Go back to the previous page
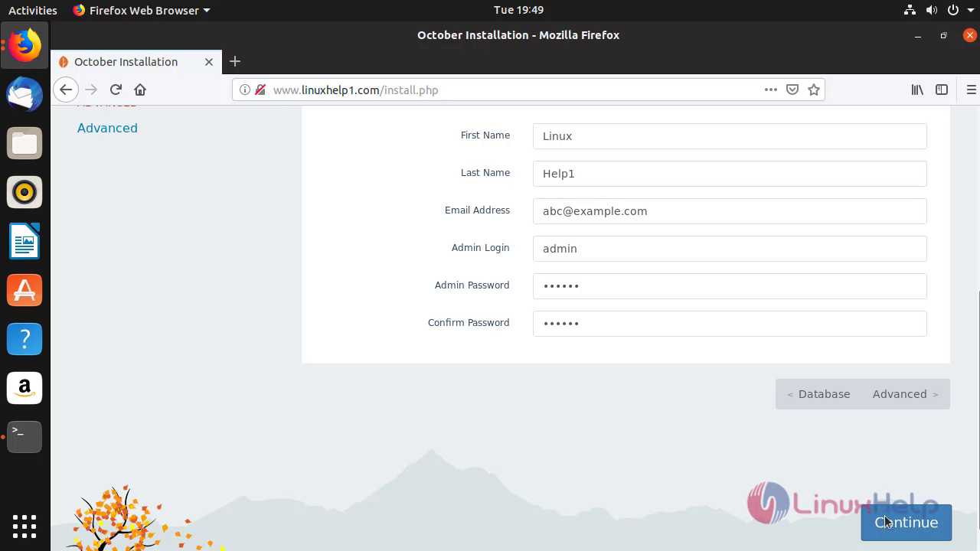Screen dimensions: 980x551 [x=66, y=90]
